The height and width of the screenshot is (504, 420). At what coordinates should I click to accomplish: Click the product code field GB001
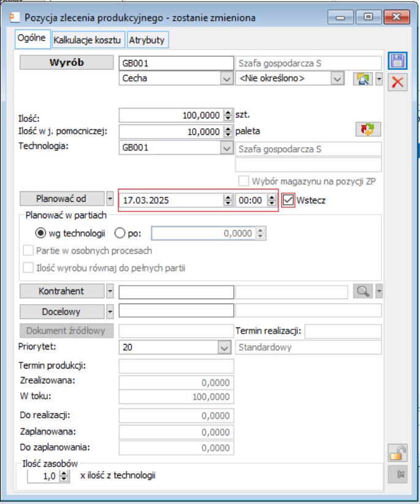176,63
